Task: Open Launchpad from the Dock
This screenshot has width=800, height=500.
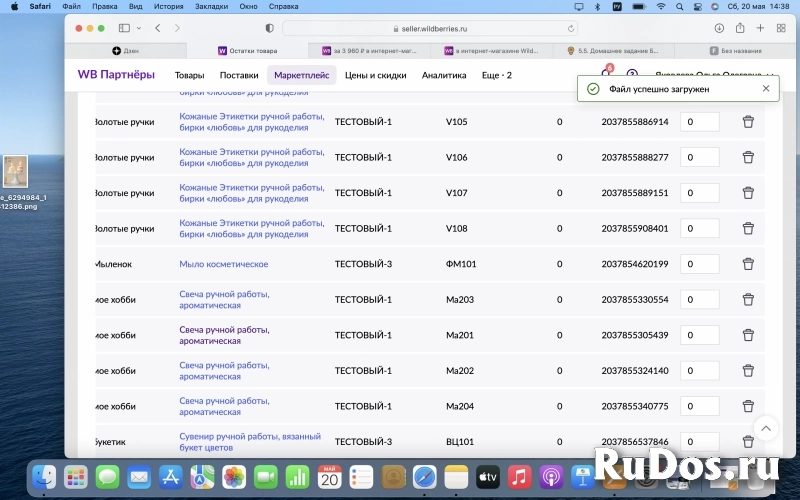Action: (76, 478)
